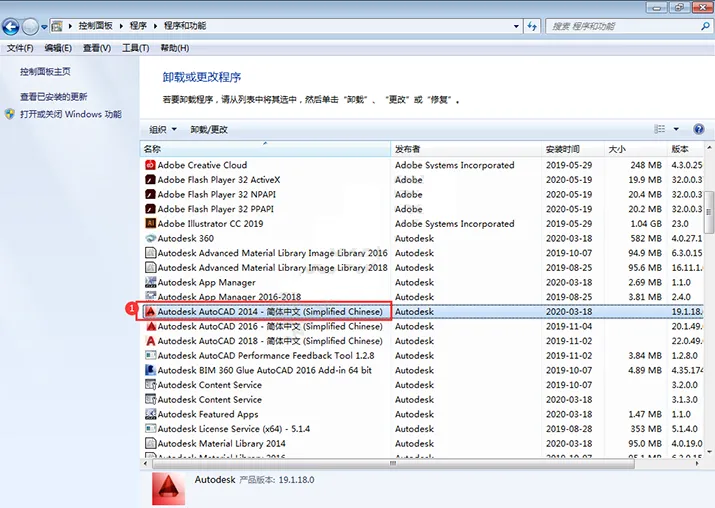The height and width of the screenshot is (508, 715).
Task: Select the Adobe Illustrator CC 2019 icon
Action: tap(150, 223)
